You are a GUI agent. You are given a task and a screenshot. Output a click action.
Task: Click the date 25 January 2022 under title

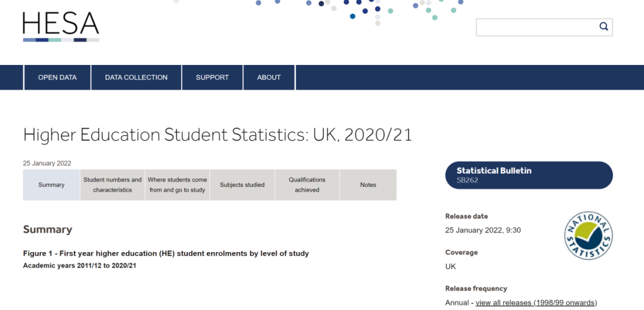[47, 163]
